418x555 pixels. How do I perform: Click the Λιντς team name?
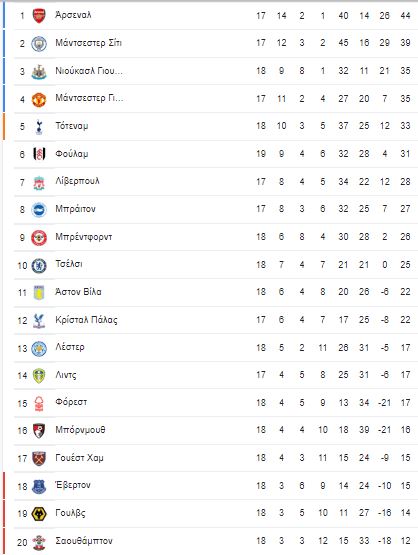tap(65, 375)
